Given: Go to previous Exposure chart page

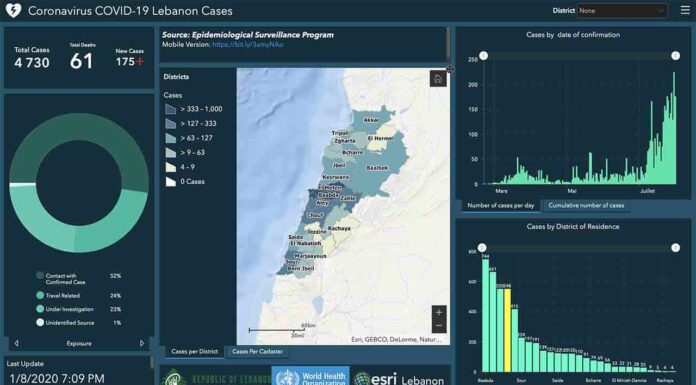Looking at the screenshot, I should pyautogui.click(x=16, y=343).
